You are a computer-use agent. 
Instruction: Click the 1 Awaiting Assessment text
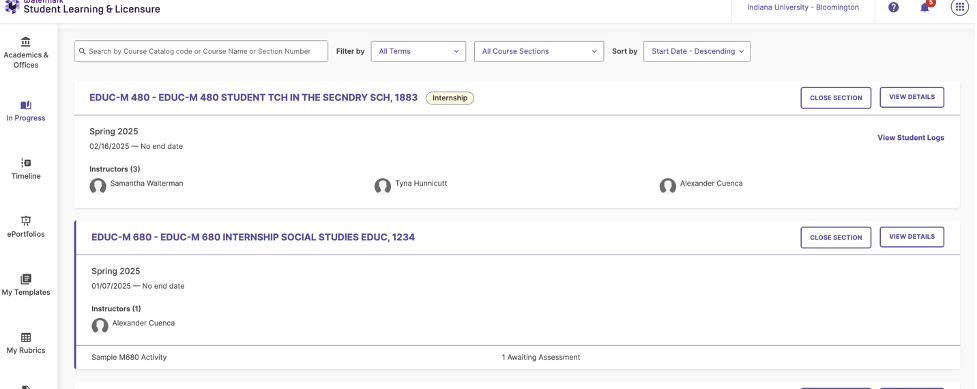pos(541,357)
